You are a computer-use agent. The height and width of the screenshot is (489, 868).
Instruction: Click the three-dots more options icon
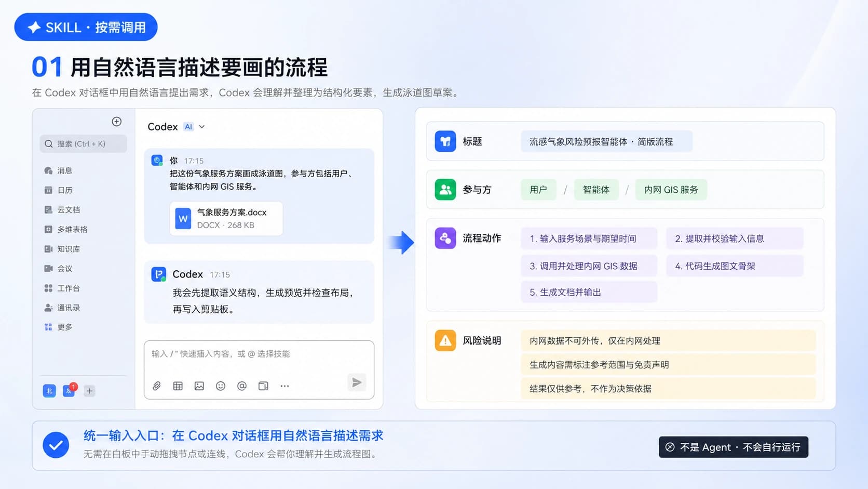coord(284,386)
